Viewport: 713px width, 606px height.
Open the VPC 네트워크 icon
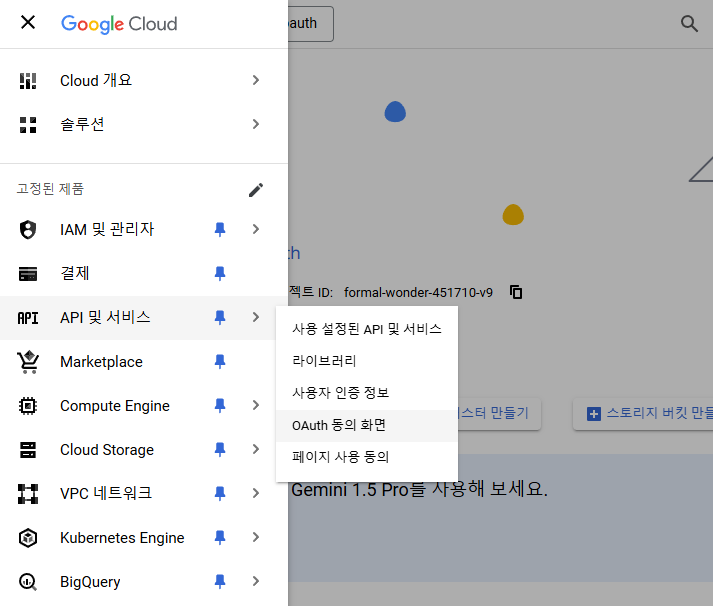point(28,494)
